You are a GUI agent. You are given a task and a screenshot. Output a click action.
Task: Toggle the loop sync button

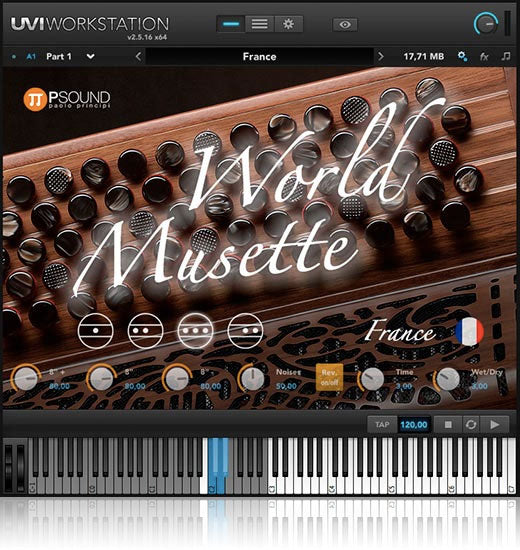pos(471,425)
